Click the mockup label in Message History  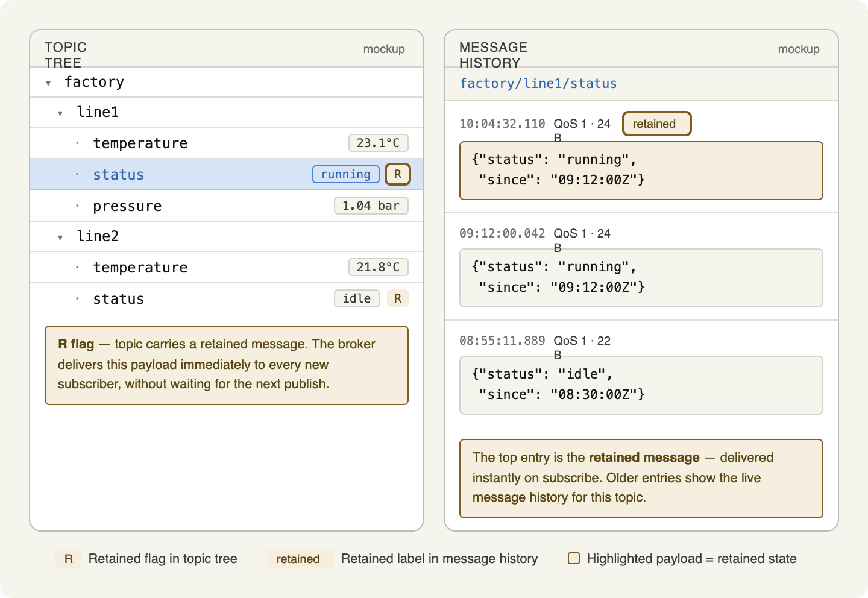pos(799,49)
